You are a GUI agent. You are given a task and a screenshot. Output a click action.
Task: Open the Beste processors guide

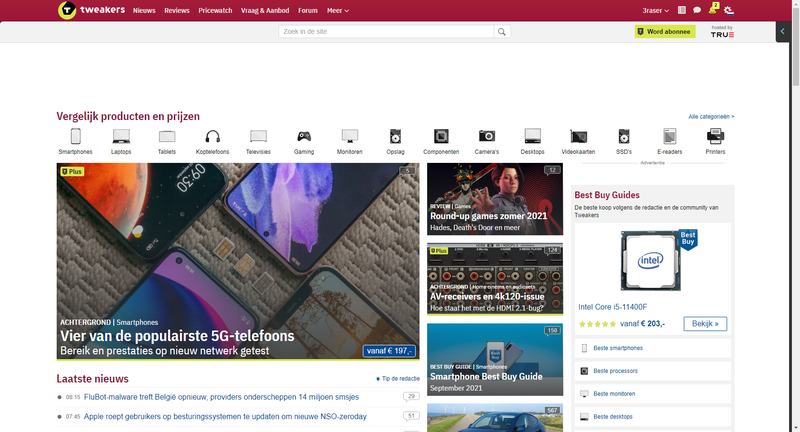pos(653,371)
